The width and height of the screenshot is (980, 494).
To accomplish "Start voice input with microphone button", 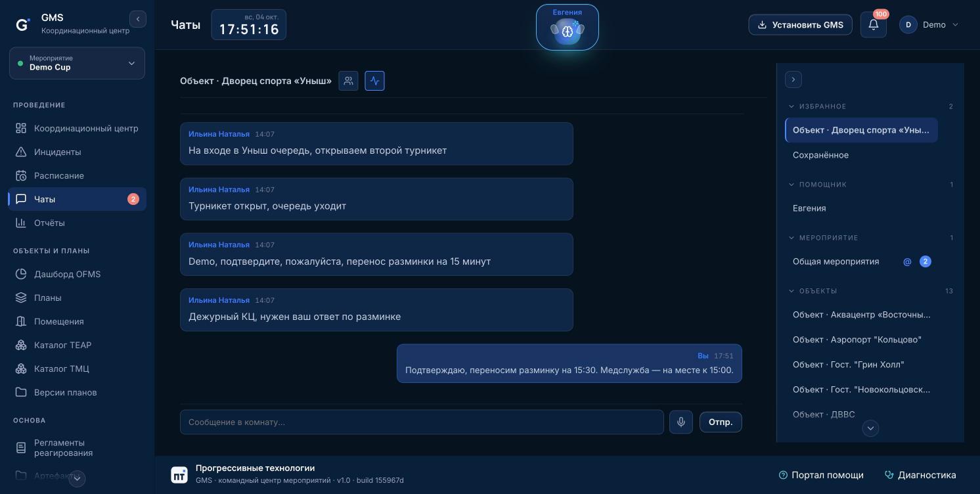I will pos(681,422).
